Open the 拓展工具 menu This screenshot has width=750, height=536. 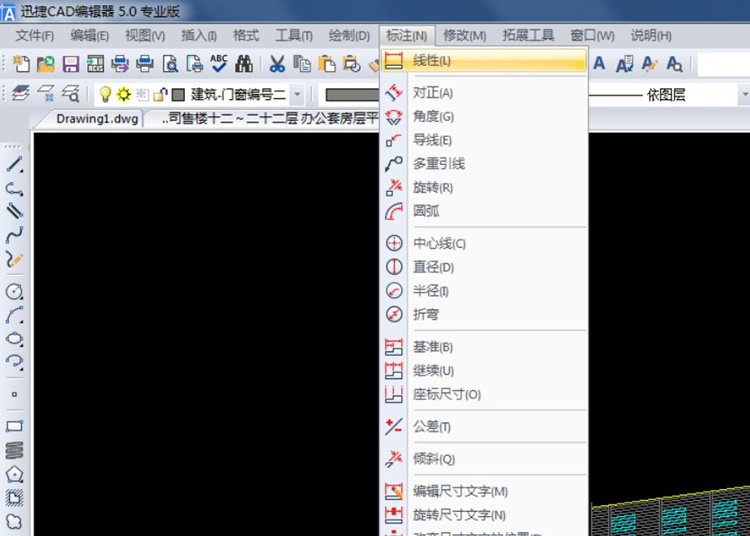528,35
